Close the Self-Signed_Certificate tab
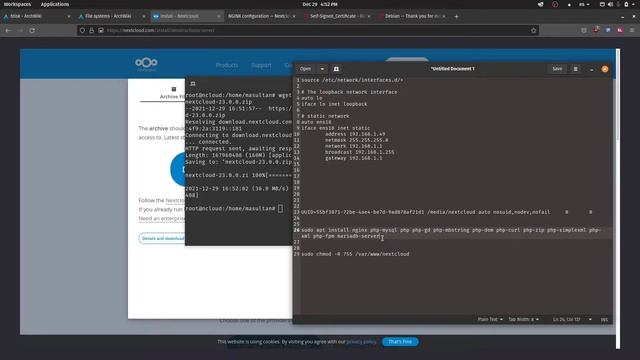This screenshot has width=640, height=360. coord(369,16)
